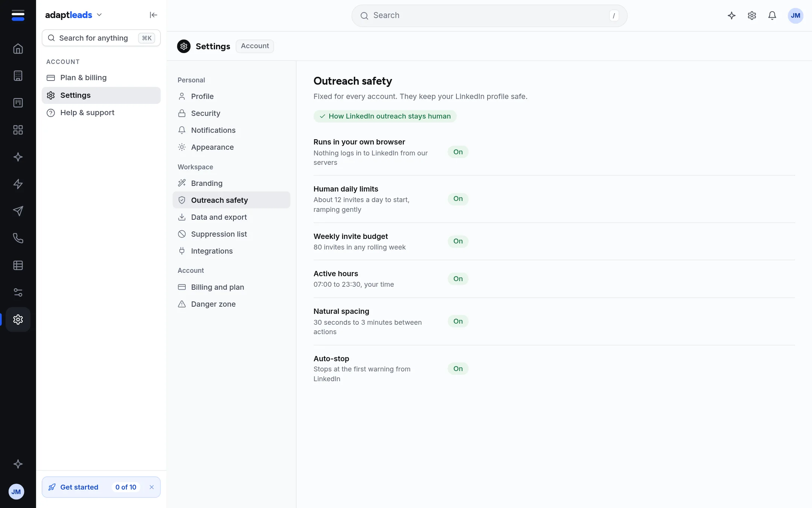Open the home icon in left rail
Screen dimensions: 812x508
pos(18,49)
